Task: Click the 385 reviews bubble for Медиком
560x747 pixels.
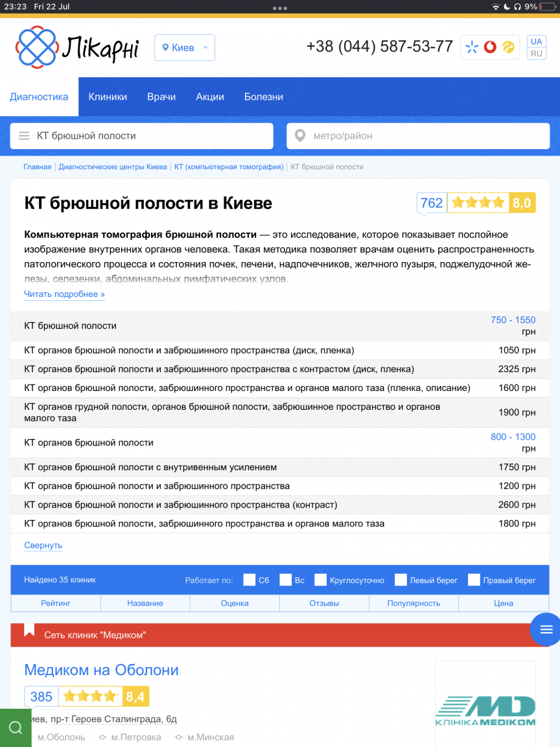Action: point(41,696)
